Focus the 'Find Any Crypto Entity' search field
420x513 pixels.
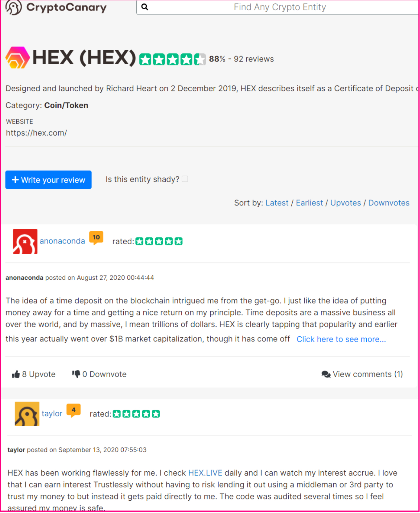(x=278, y=7)
